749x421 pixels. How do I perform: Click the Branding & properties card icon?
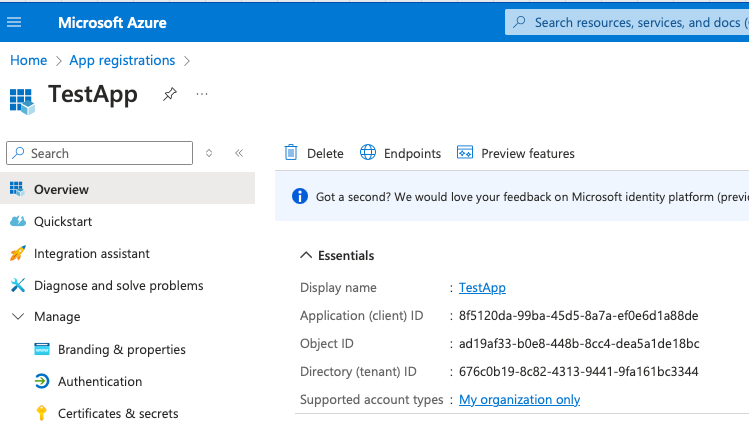[x=42, y=349]
